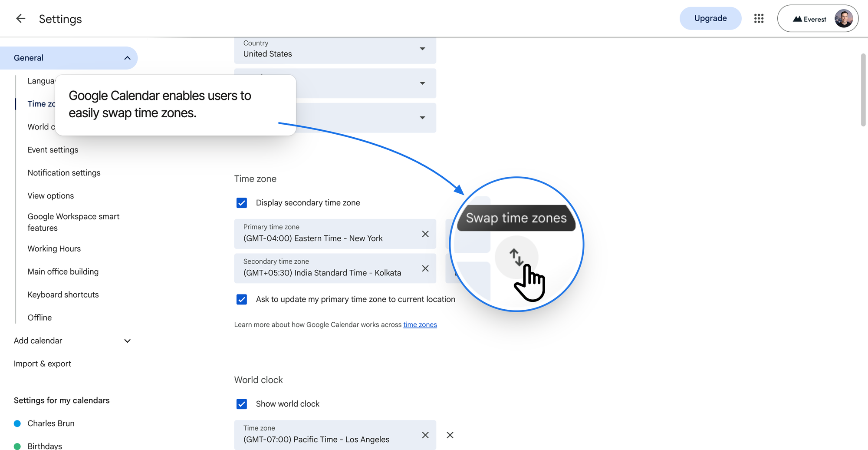The width and height of the screenshot is (868, 450).
Task: Click the World clock section heading
Action: coord(258,380)
